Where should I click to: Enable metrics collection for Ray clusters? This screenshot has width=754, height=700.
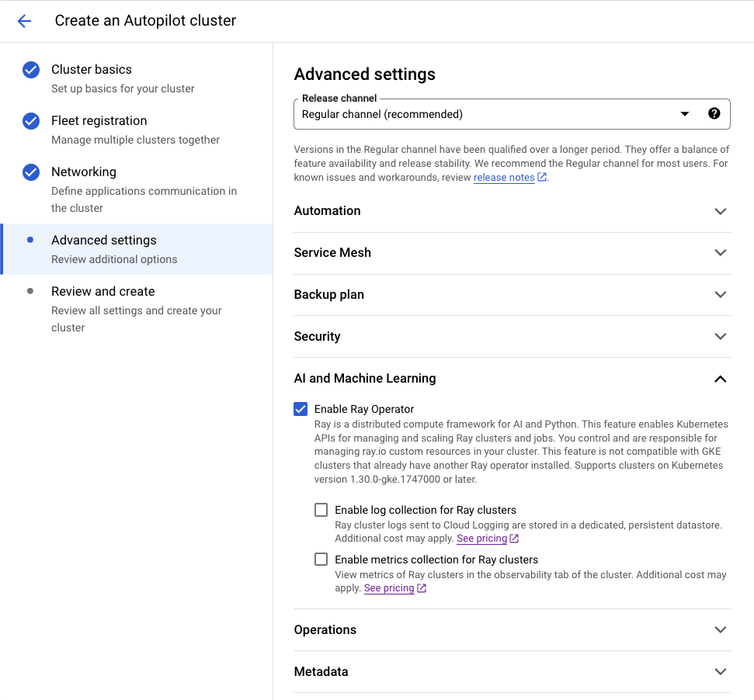click(321, 559)
